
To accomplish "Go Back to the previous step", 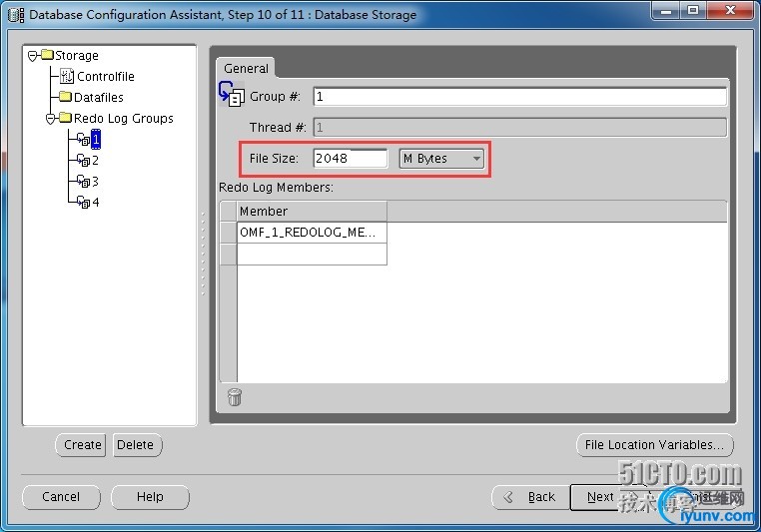I will point(531,497).
